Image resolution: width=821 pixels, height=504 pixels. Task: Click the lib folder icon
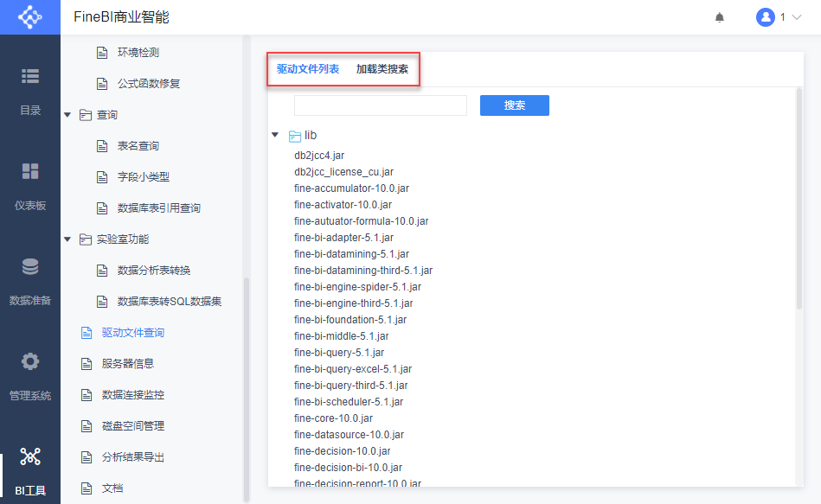point(295,136)
